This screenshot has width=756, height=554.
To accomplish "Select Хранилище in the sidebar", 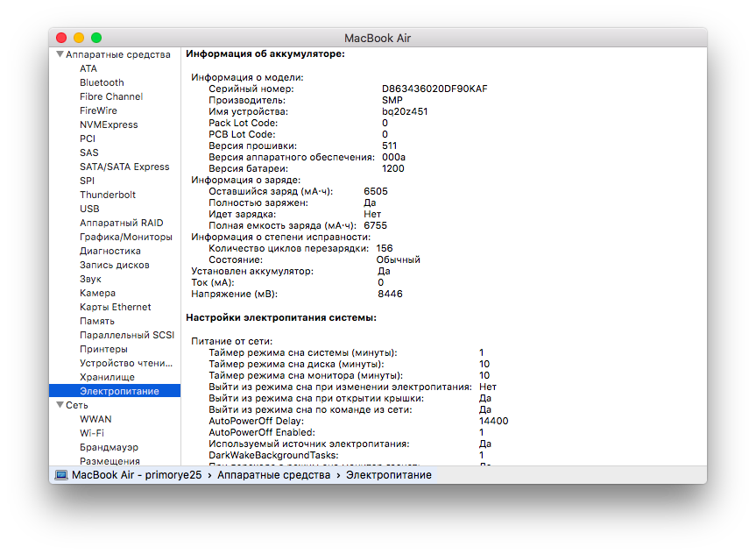I will click(x=107, y=377).
